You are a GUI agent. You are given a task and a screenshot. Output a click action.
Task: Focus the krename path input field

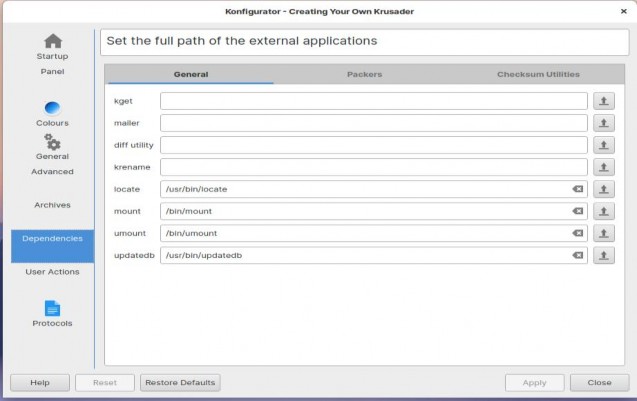tap(374, 167)
